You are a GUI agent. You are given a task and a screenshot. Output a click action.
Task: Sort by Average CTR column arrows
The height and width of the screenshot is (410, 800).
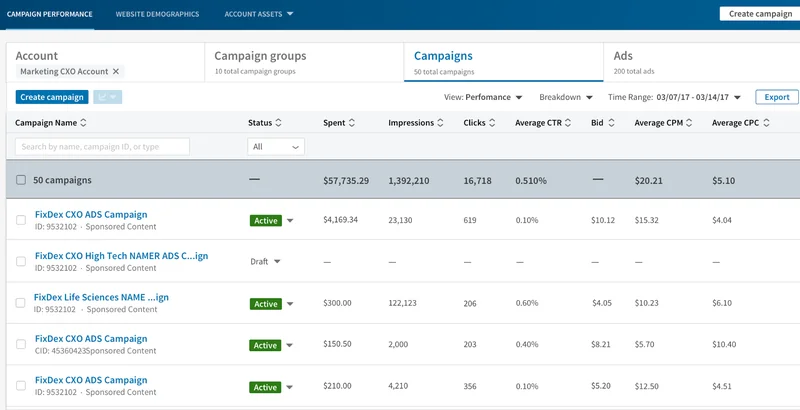568,123
